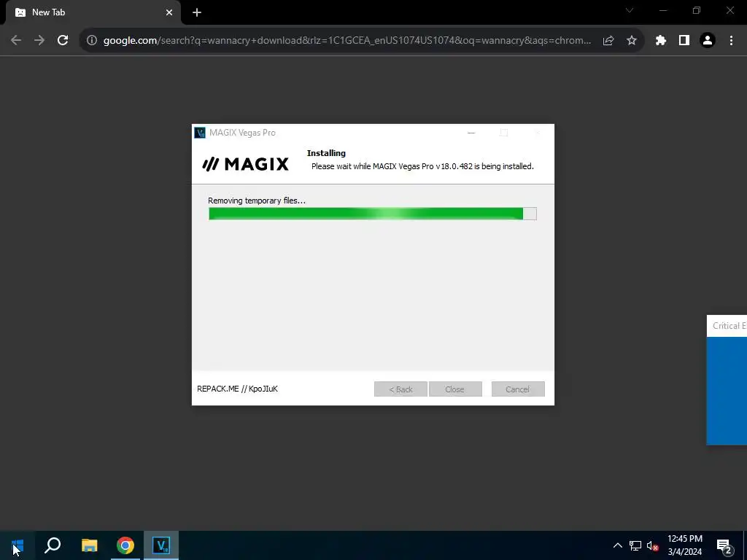The height and width of the screenshot is (560, 747).
Task: Click the Close button in installer
Action: 455,389
